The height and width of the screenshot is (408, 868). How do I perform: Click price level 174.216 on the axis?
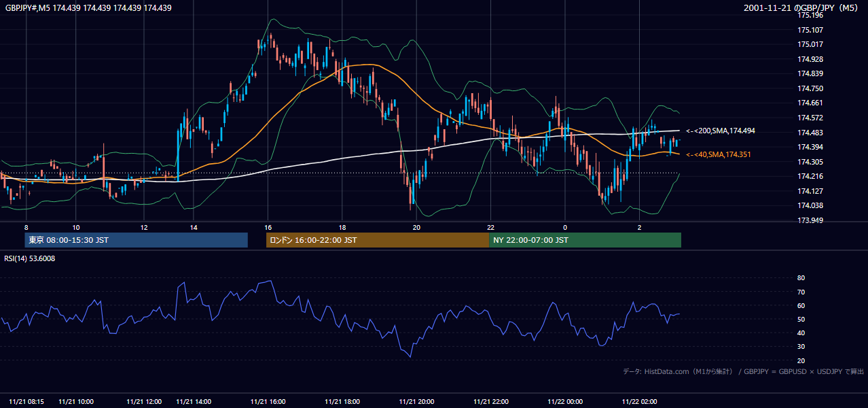point(810,176)
